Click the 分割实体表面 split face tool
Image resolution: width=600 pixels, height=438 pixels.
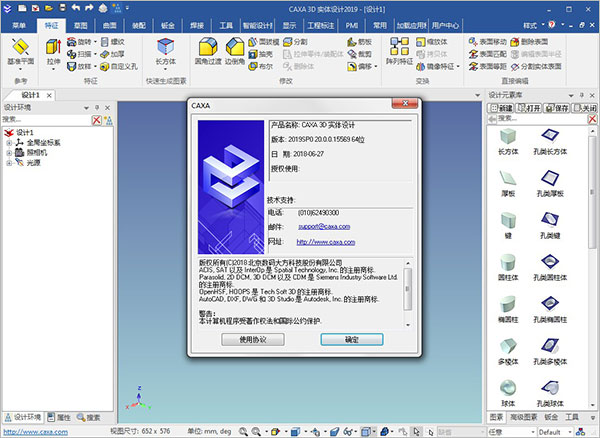pos(536,66)
